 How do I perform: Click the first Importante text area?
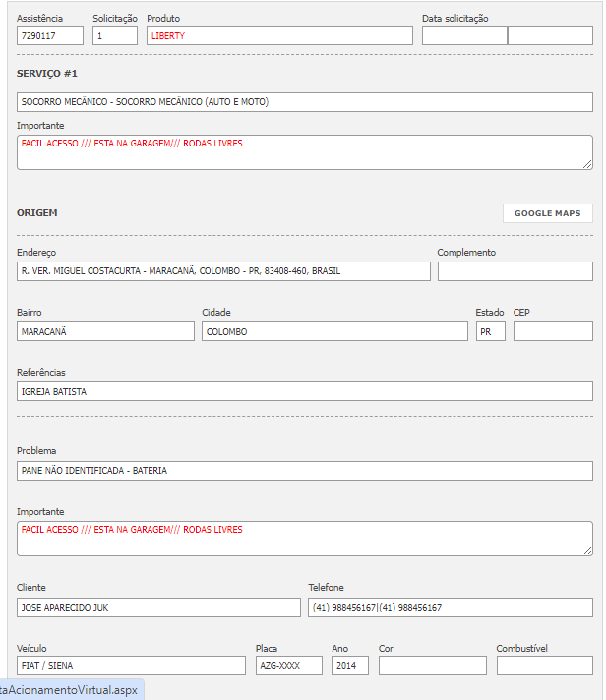pos(305,151)
